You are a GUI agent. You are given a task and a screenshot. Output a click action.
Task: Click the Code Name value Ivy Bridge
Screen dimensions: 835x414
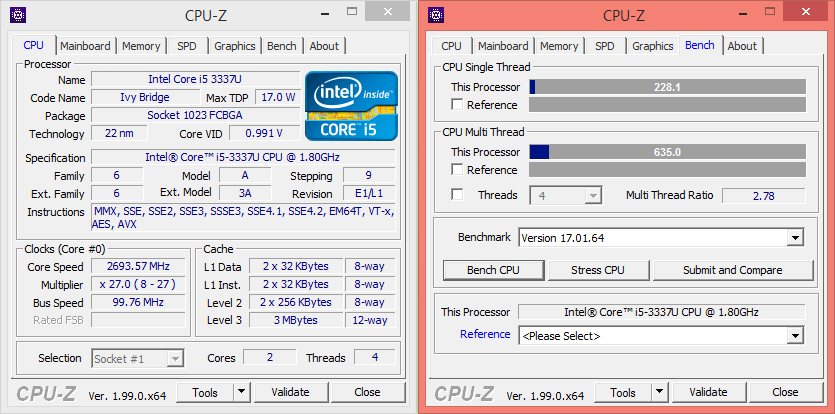tap(145, 97)
